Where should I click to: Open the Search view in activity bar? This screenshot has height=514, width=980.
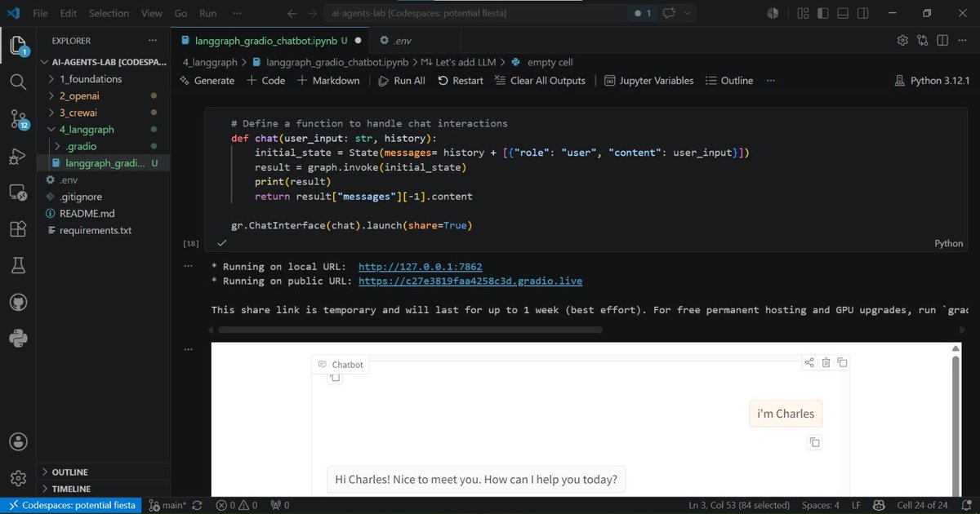pyautogui.click(x=18, y=82)
